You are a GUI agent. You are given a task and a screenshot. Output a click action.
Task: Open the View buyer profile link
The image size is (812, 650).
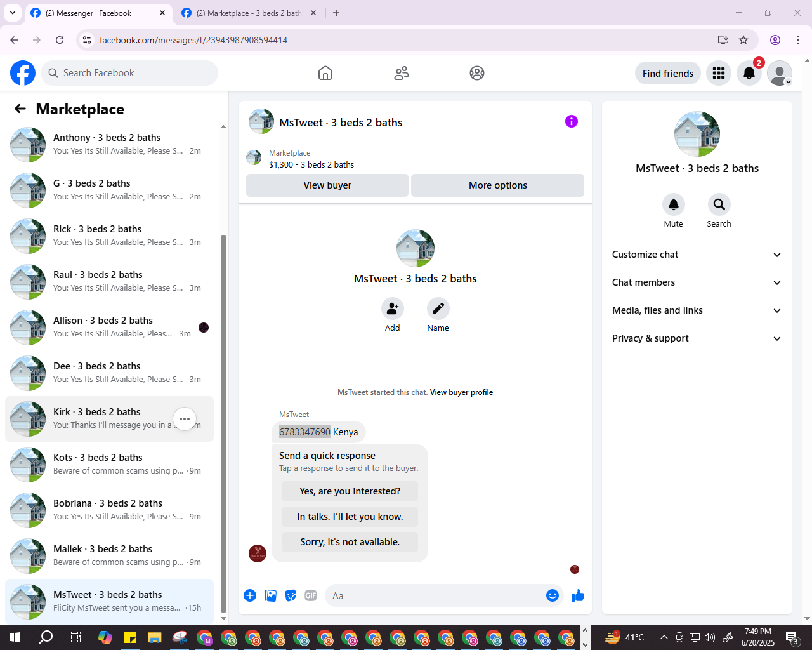[x=461, y=392]
